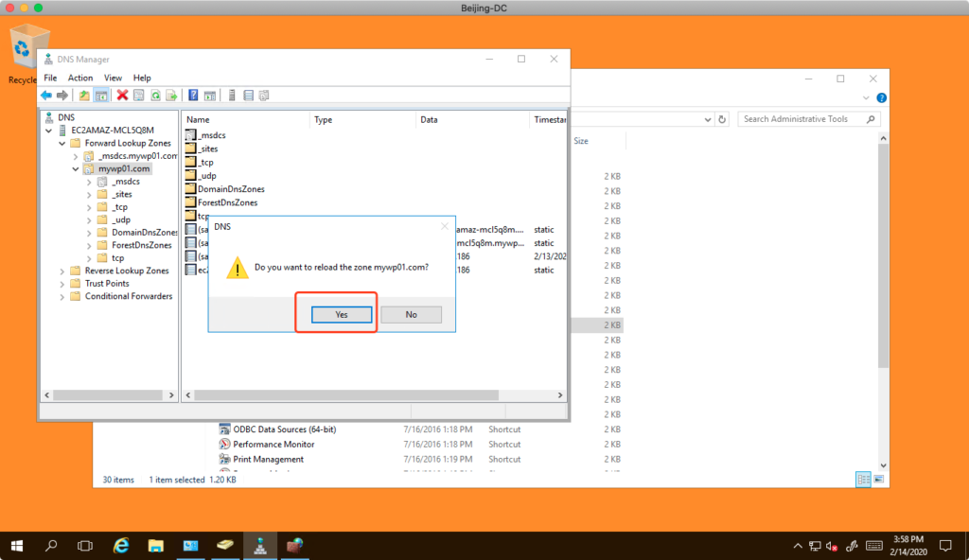Open Internet Explorer from the taskbar
The image size is (969, 560).
(x=121, y=546)
